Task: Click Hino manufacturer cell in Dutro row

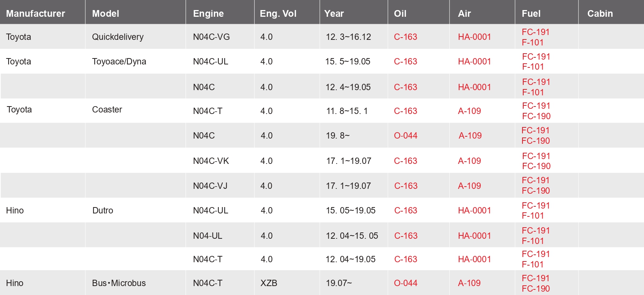Action: click(15, 210)
